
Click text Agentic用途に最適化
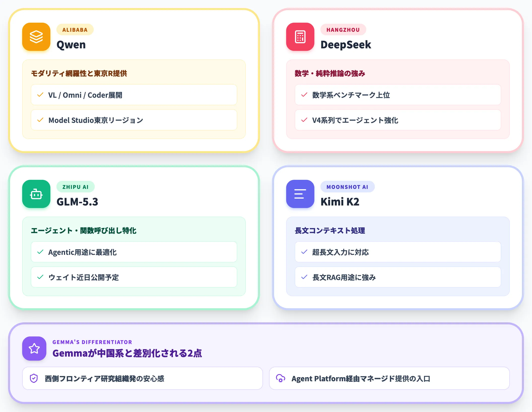click(x=82, y=252)
